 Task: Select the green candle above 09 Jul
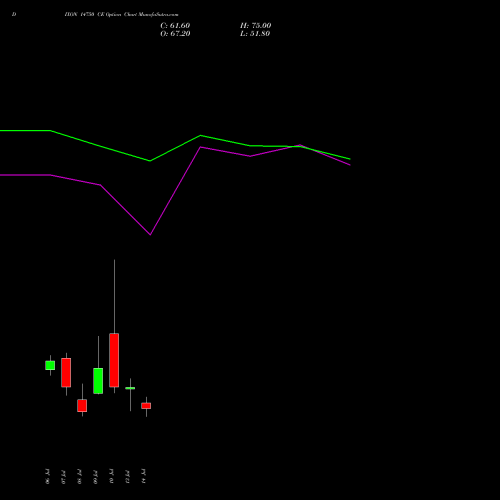point(98,381)
